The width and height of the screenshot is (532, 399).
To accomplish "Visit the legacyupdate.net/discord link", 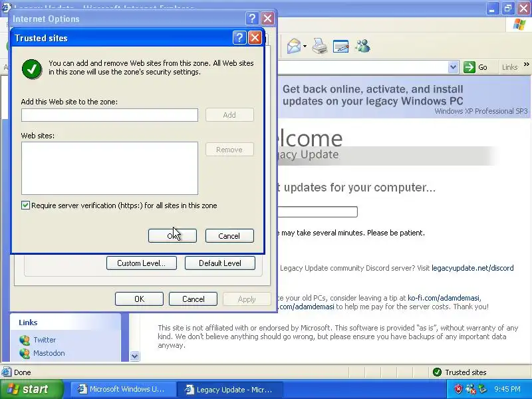I will [473, 268].
